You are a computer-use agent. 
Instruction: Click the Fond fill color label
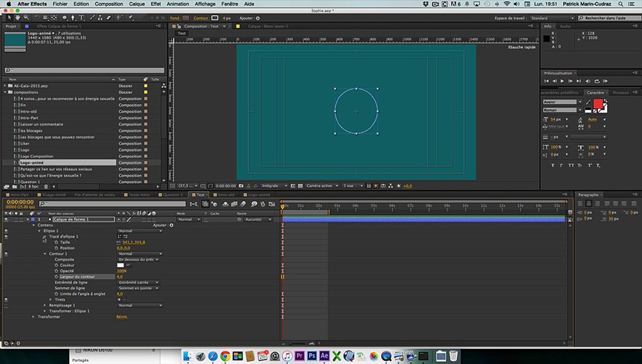(x=174, y=18)
